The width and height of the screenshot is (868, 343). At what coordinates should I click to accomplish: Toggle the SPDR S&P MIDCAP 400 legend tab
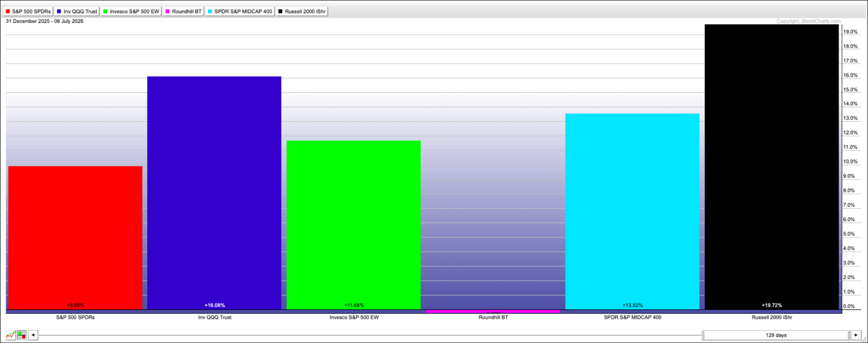point(240,11)
